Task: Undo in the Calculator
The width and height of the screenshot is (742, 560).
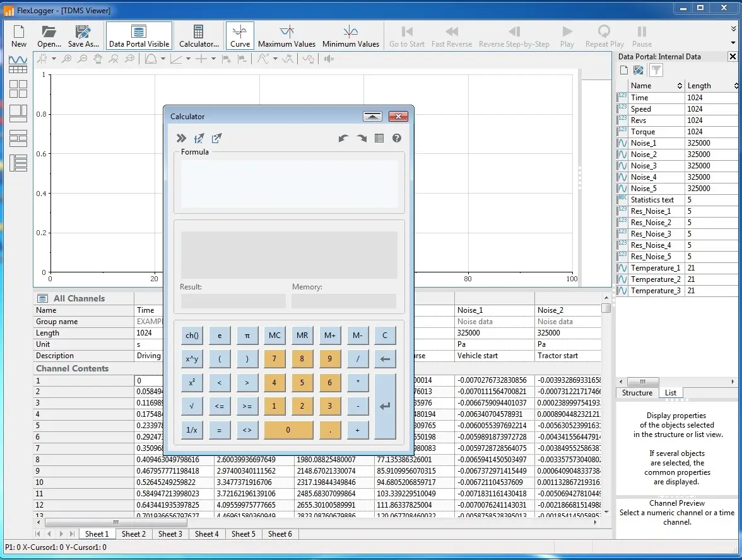Action: (x=343, y=138)
